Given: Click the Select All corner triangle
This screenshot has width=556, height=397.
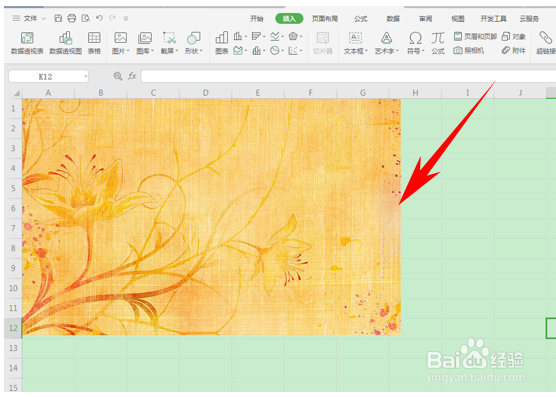Looking at the screenshot, I should coord(16,93).
